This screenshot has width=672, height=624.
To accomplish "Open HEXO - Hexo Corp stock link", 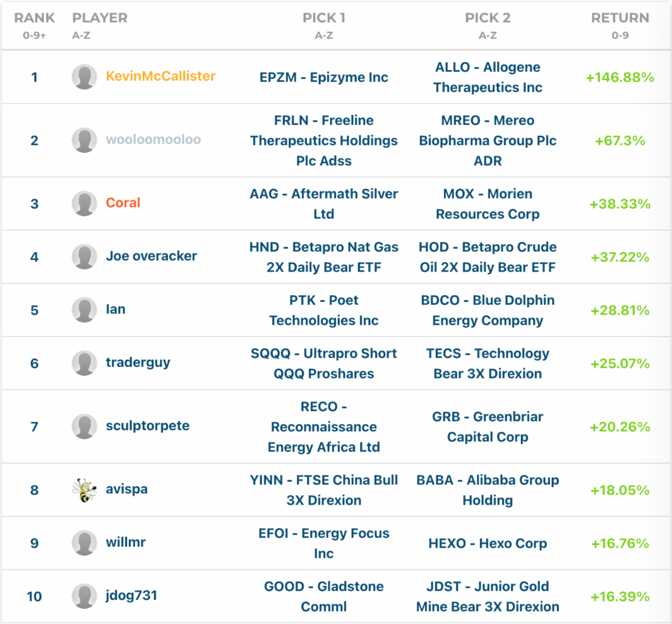I will 487,543.
